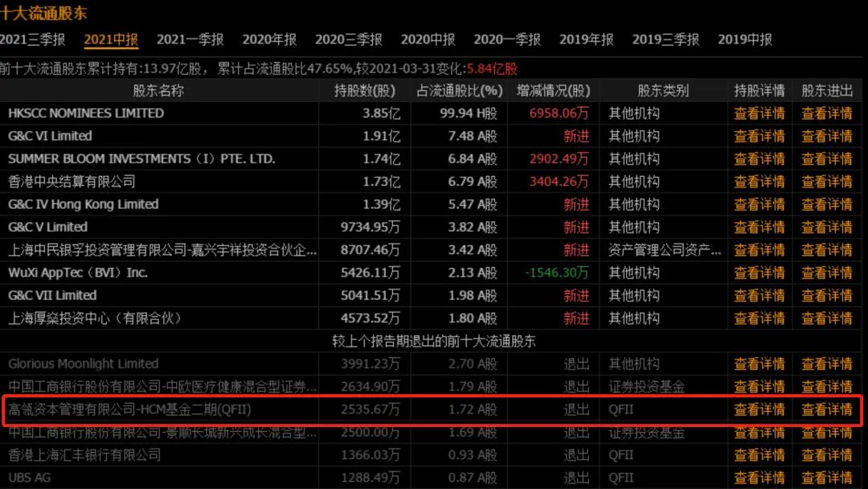Open 持股详情 link for G&C V Limited
The height and width of the screenshot is (489, 868).
(759, 227)
